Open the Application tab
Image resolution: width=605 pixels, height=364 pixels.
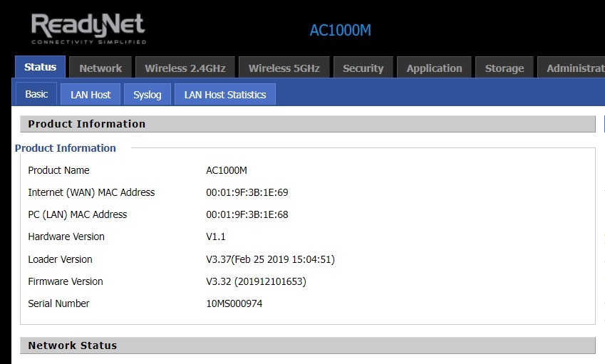[x=435, y=68]
